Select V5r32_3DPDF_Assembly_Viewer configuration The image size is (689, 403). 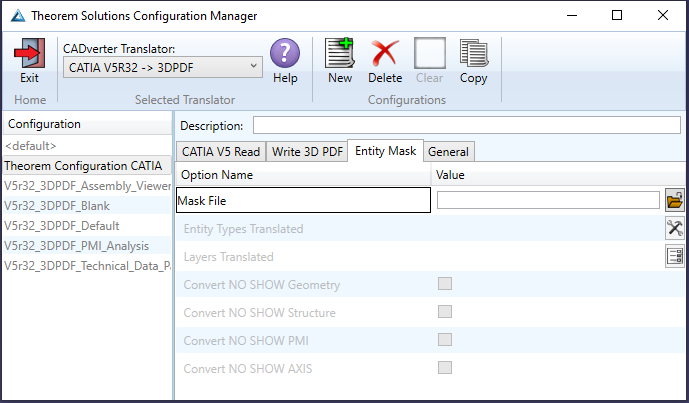tap(87, 186)
